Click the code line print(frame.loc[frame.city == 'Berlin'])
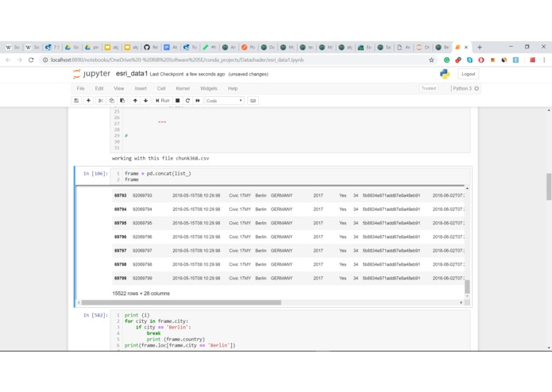 tap(179, 345)
